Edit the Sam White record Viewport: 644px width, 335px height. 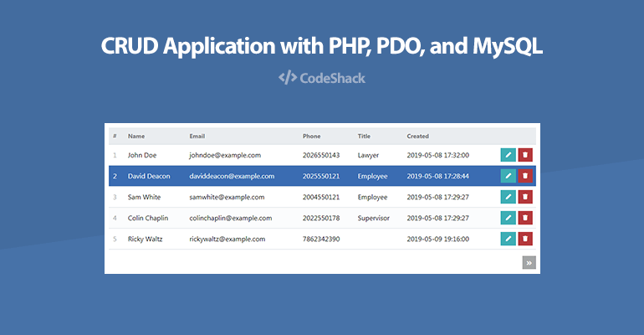click(x=508, y=197)
